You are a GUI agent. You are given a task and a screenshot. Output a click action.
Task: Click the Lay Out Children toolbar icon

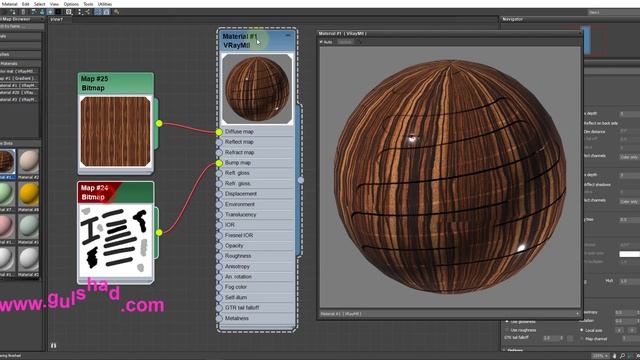pyautogui.click(x=88, y=12)
